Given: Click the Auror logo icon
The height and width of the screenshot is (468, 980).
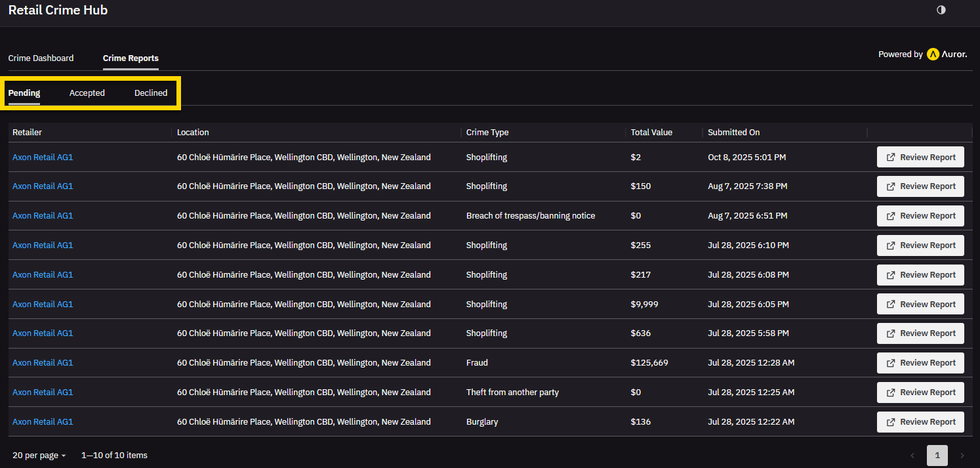Looking at the screenshot, I should 933,54.
